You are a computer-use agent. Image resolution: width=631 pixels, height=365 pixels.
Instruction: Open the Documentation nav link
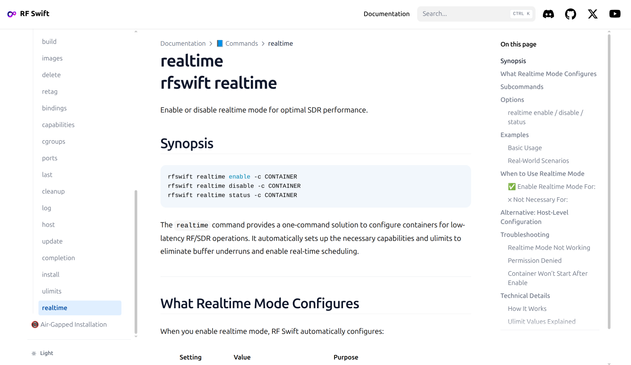point(386,14)
